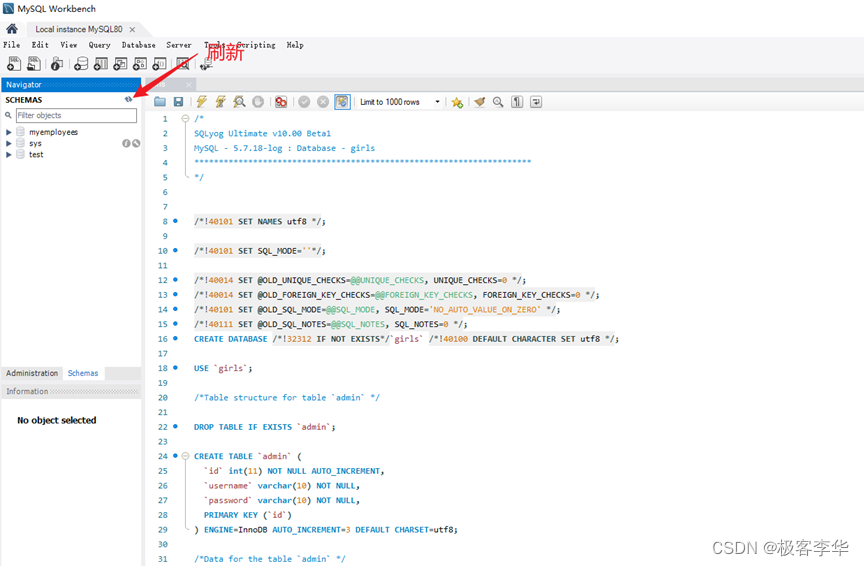Switch to the Schemas tab

pos(83,373)
